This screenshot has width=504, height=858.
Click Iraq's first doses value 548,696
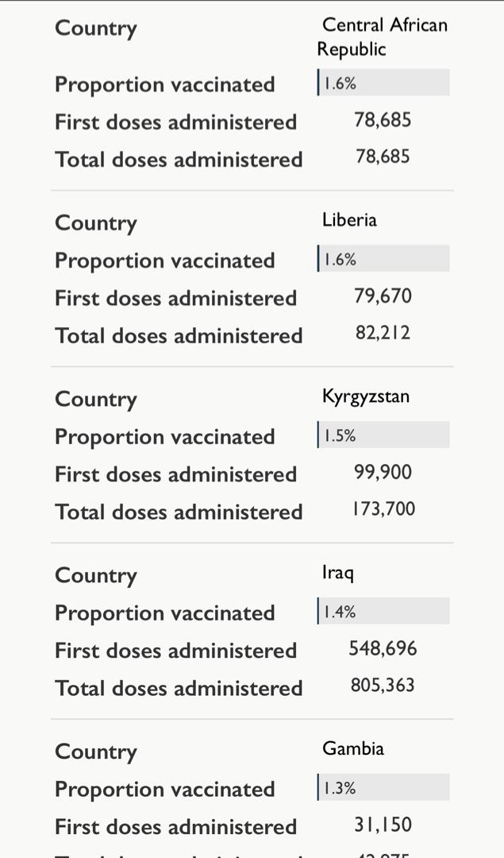(x=383, y=649)
